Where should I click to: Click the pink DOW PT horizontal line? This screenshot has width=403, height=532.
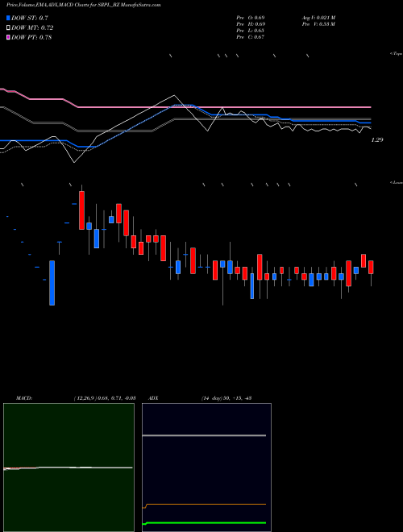coord(224,107)
